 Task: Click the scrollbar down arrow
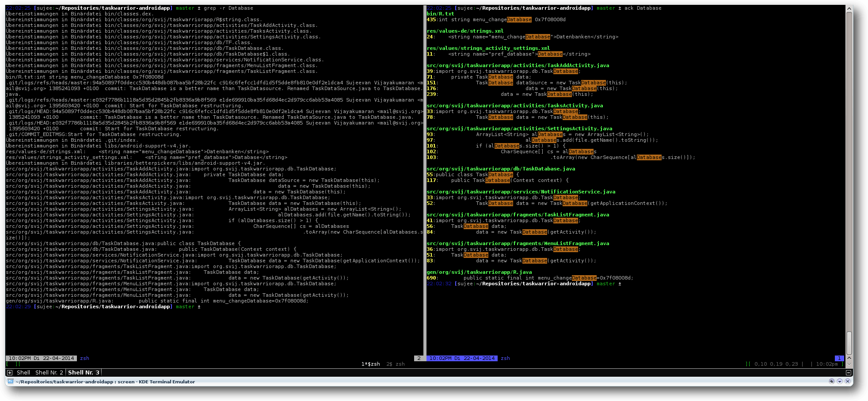(849, 364)
